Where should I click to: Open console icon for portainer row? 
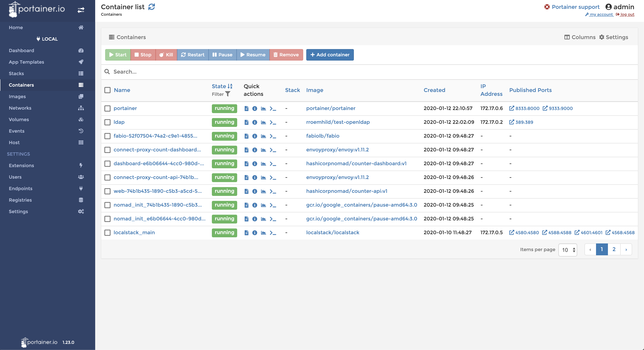pos(273,109)
